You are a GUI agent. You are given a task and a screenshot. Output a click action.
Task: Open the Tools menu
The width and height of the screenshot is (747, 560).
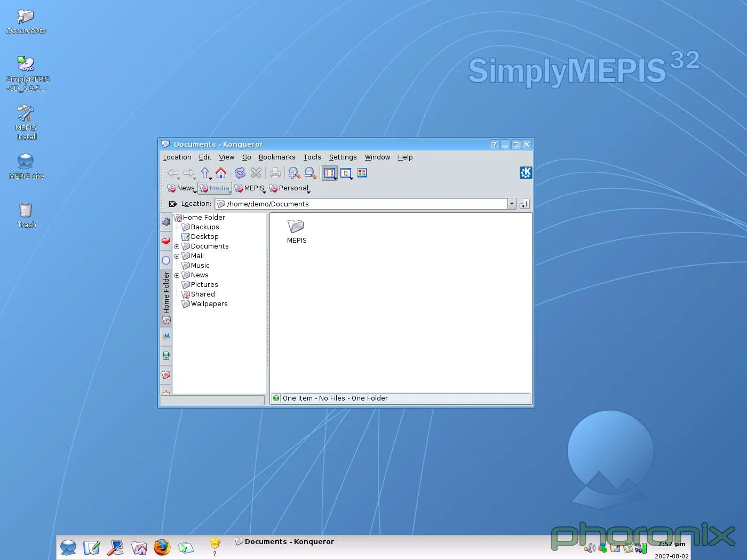[312, 157]
